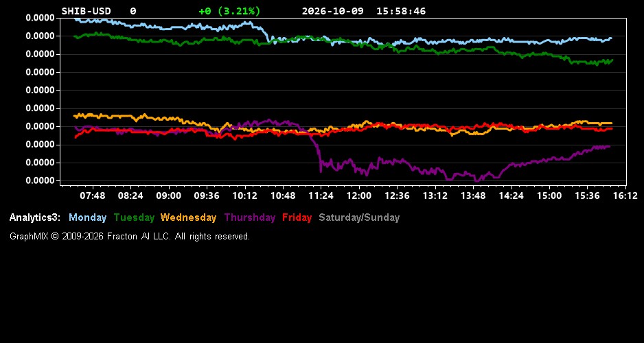Screen dimensions: 644x343
Task: Click the GraphMIX copyright notice
Action: click(129, 236)
